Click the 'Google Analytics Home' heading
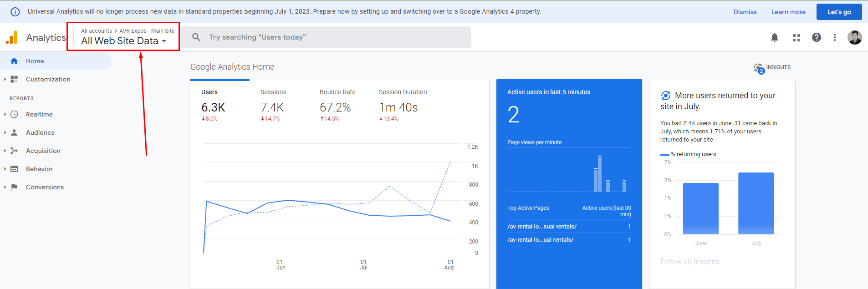868x289 pixels. click(x=232, y=67)
